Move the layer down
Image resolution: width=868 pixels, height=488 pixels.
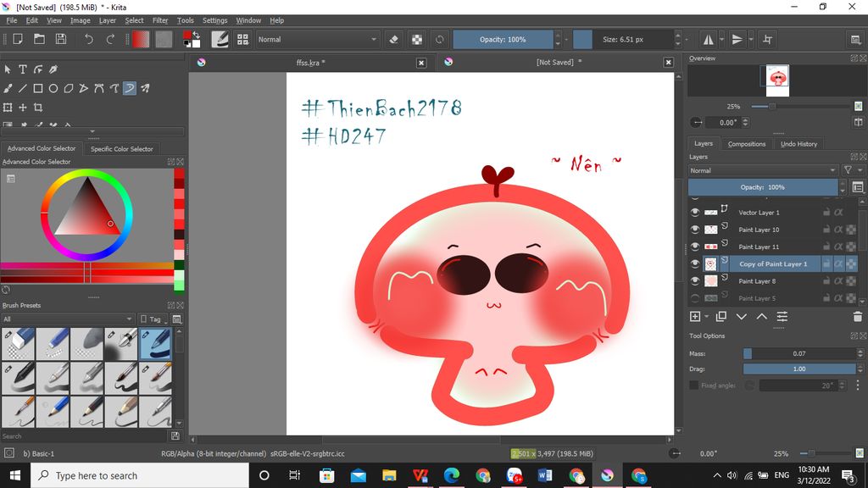click(x=741, y=317)
